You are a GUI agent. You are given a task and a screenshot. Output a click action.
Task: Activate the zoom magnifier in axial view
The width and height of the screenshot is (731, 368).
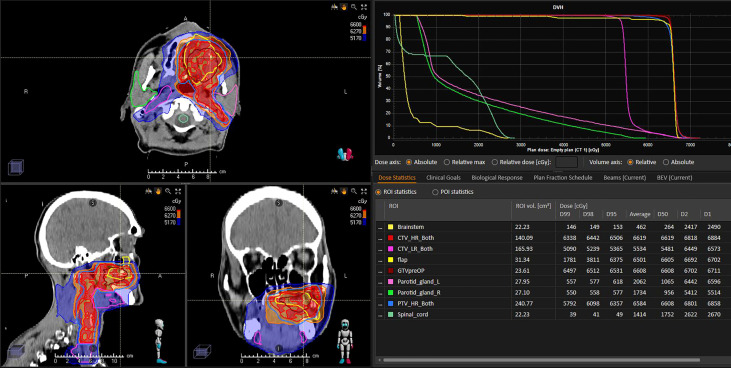tap(354, 7)
